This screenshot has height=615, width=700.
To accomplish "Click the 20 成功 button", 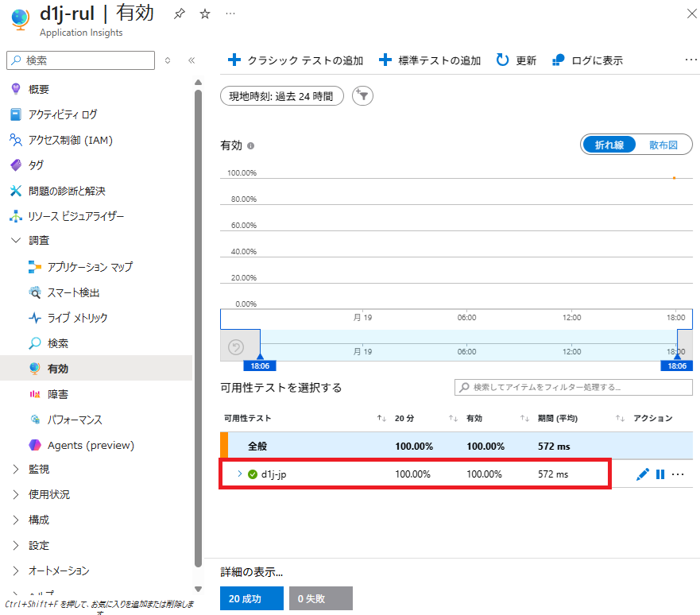I will (251, 598).
